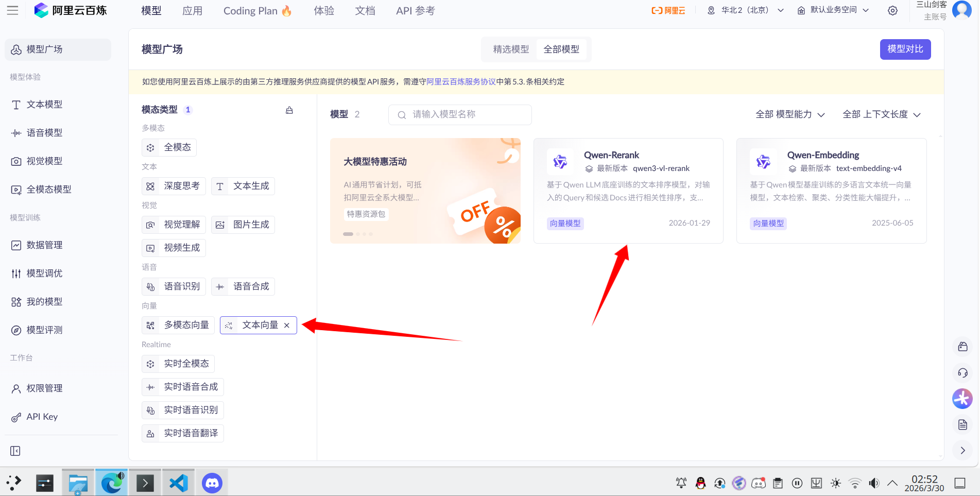980x496 pixels.
Task: Open the headset customer support icon
Action: pyautogui.click(x=962, y=373)
